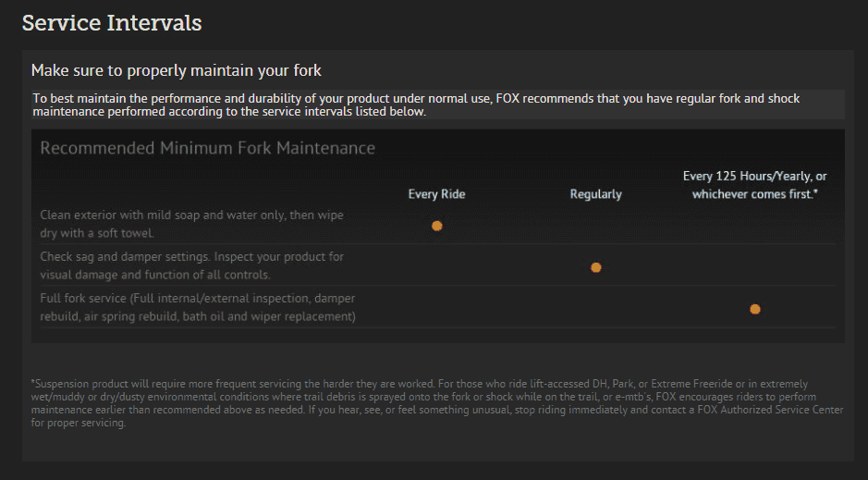Screen dimensions: 868x480
Task: Click the orange dot under Regularly column
Action: (595, 267)
